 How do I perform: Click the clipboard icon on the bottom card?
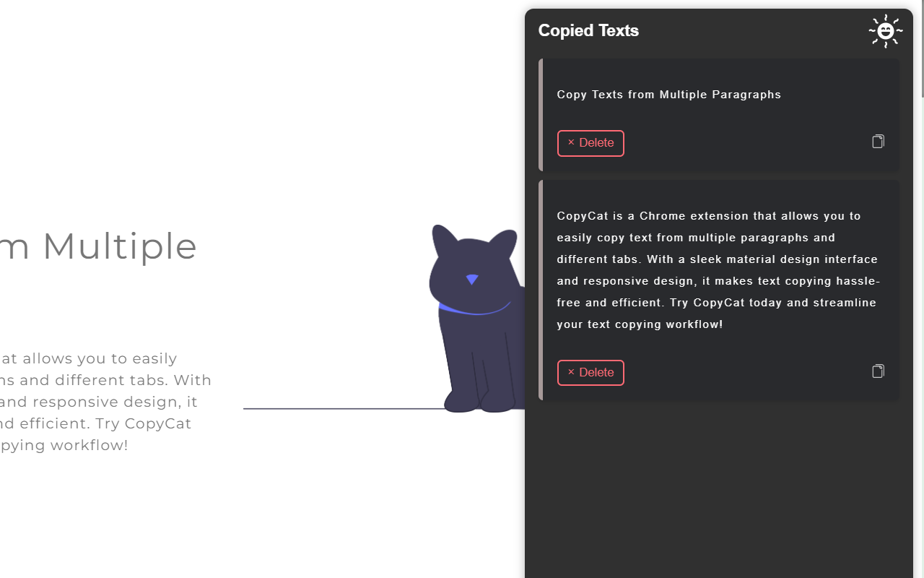[x=878, y=371]
